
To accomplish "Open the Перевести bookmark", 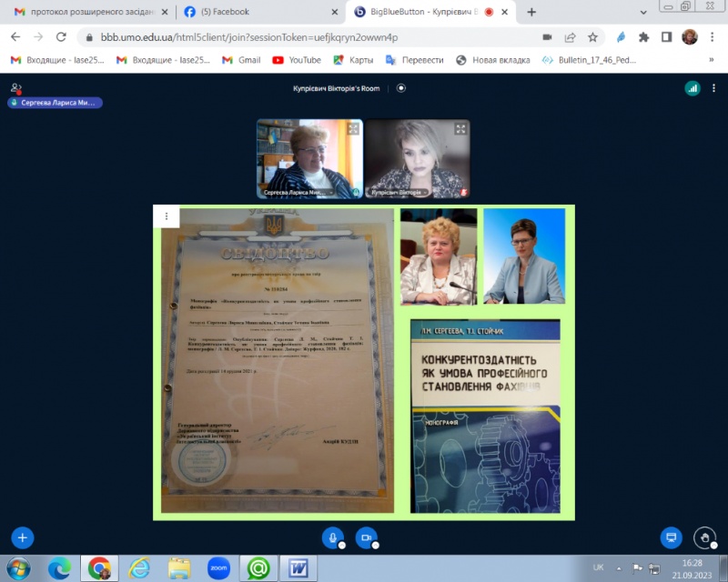I will coord(414,60).
